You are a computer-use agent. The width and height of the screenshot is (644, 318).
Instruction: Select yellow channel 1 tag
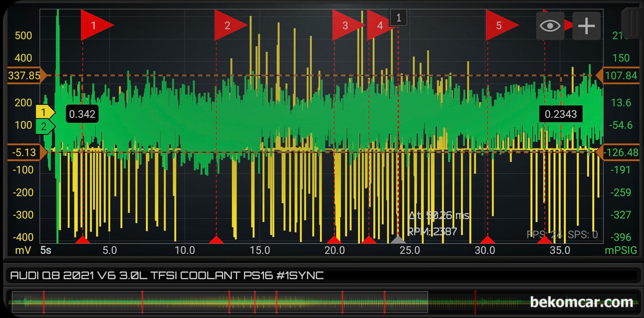tap(45, 112)
